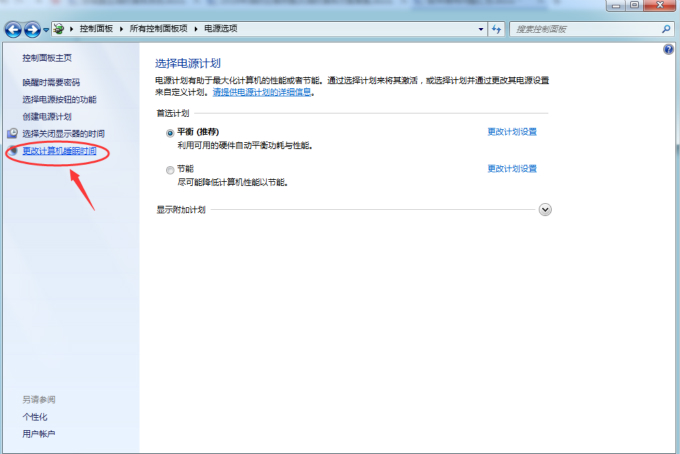680x454 pixels.
Task: Open 创建电源计划 in the left sidebar
Action: pos(47,116)
